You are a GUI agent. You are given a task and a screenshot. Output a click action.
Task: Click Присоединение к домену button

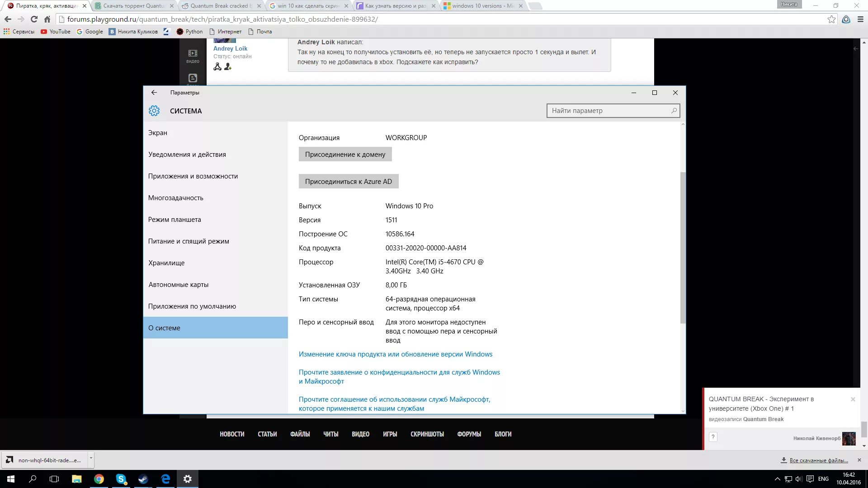345,154
